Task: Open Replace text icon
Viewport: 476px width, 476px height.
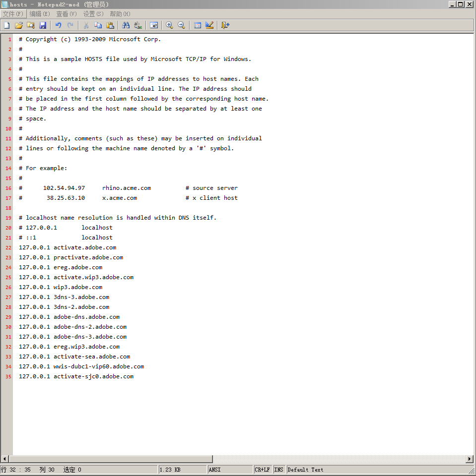Action: coord(138,25)
